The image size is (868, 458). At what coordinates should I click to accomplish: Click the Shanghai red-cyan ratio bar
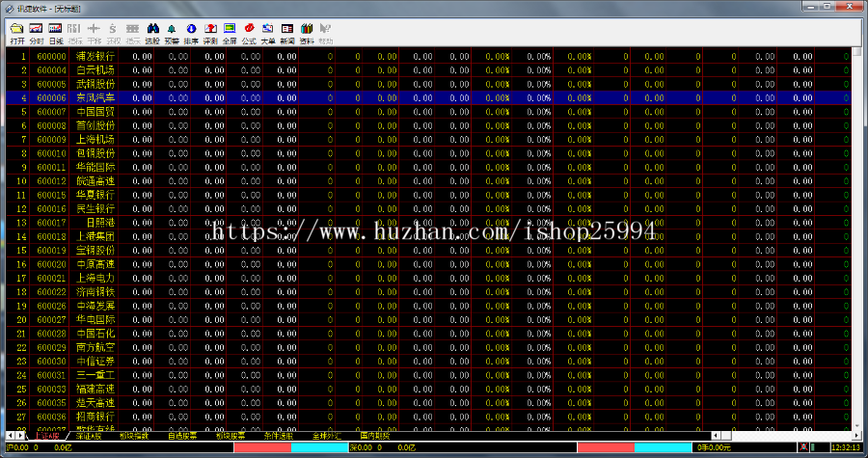290,447
